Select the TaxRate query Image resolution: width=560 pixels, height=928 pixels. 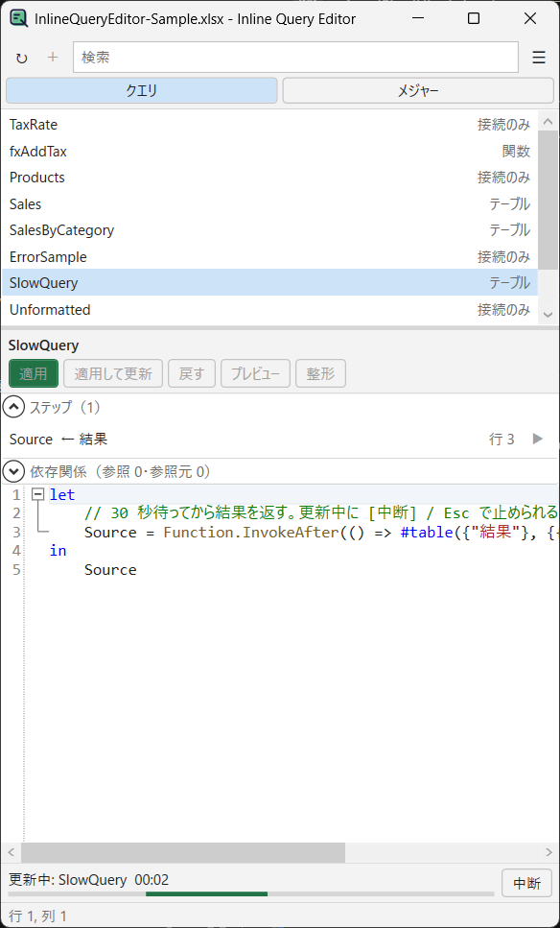click(269, 125)
